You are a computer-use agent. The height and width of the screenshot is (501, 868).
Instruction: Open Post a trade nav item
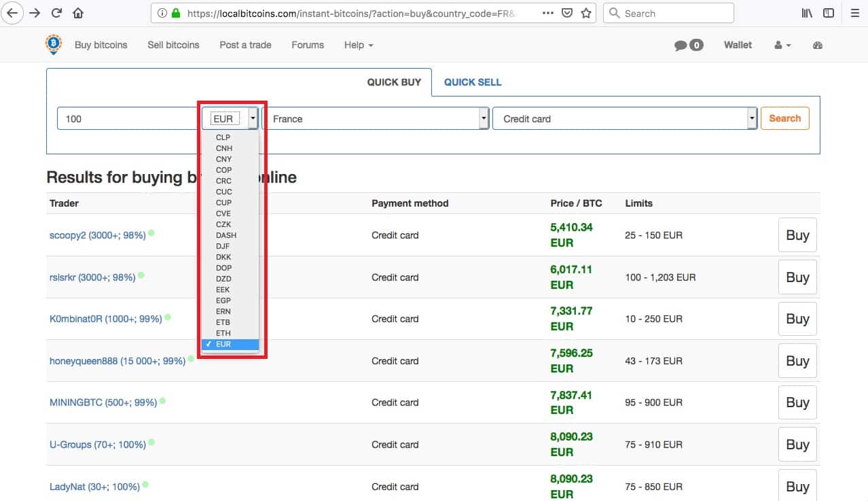click(245, 45)
